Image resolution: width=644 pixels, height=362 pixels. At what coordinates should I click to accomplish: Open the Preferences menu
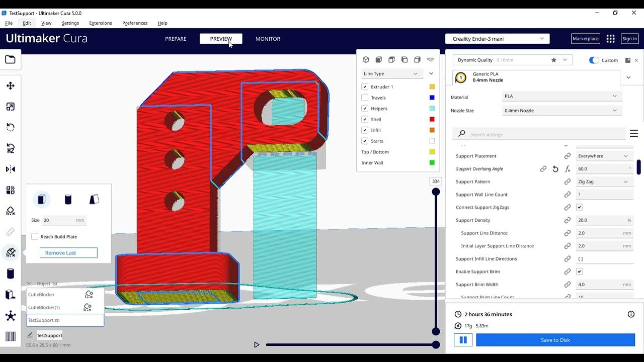pos(135,23)
